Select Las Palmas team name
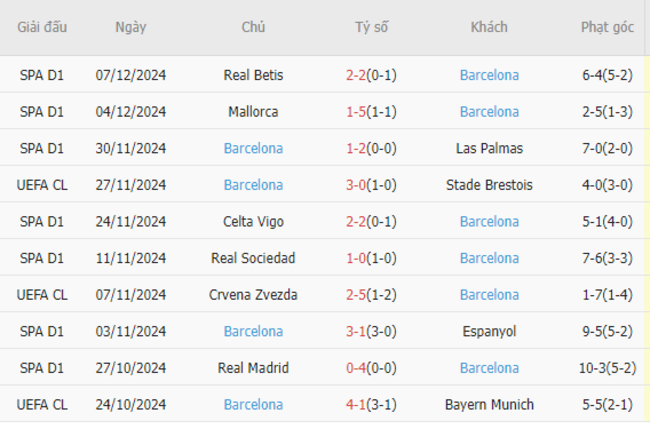Viewport: 650px width, 429px height. pyautogui.click(x=489, y=148)
